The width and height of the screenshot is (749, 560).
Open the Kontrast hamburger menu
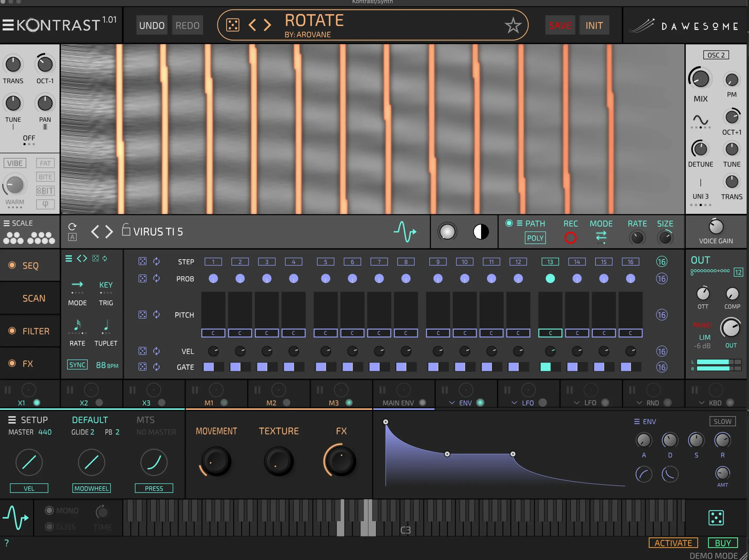coord(8,25)
